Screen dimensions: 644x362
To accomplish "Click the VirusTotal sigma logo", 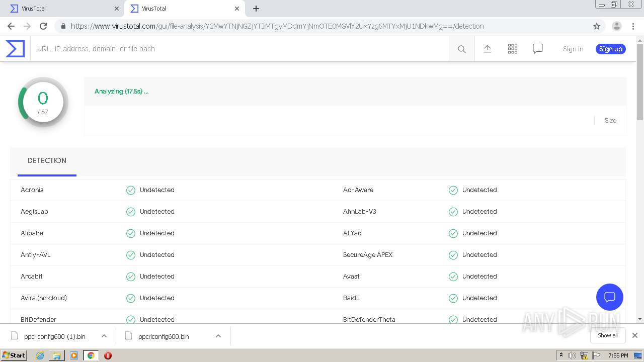I will pos(15,49).
